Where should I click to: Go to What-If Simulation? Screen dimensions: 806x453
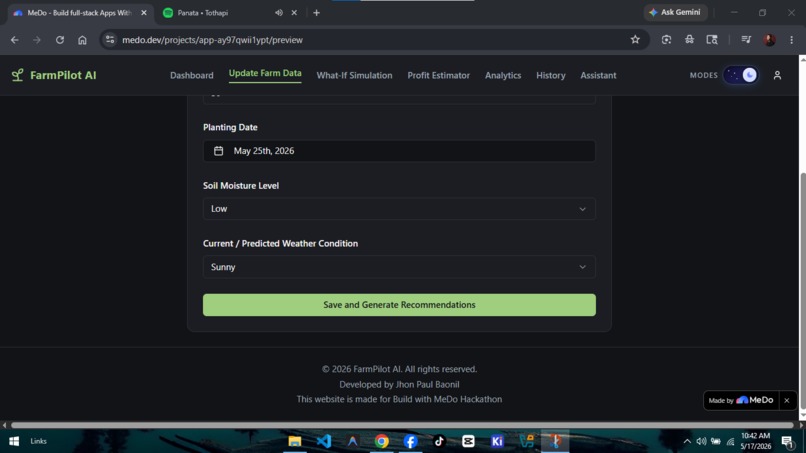(x=354, y=75)
